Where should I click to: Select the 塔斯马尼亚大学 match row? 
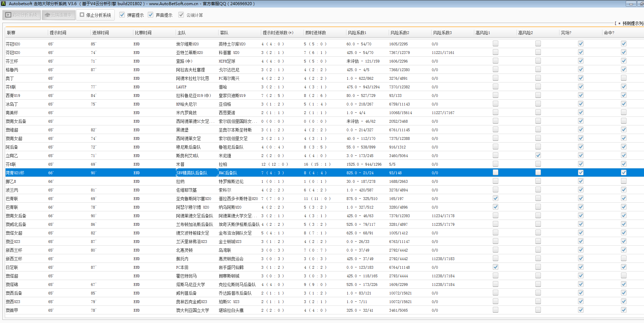190,285
